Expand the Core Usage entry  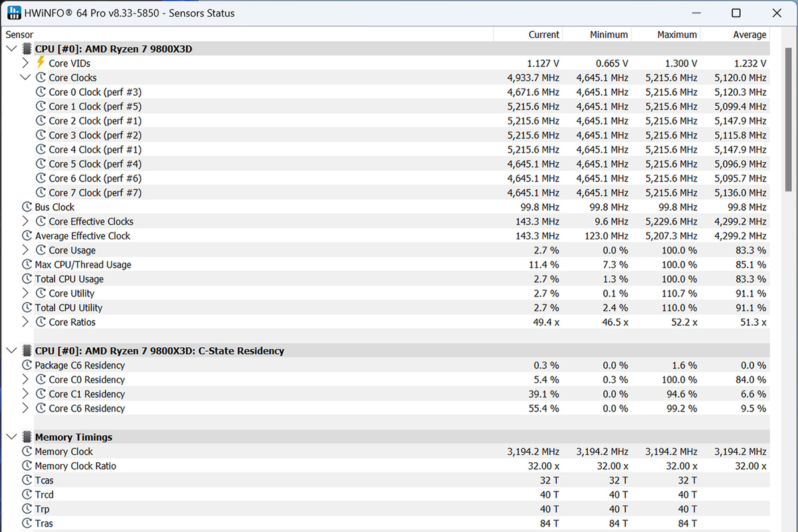click(x=25, y=250)
